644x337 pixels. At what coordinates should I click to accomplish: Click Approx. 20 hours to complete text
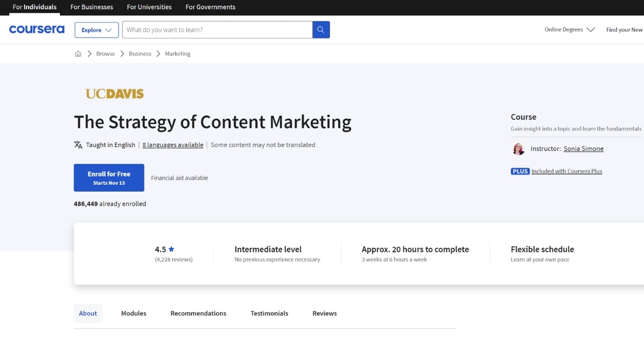[415, 250]
